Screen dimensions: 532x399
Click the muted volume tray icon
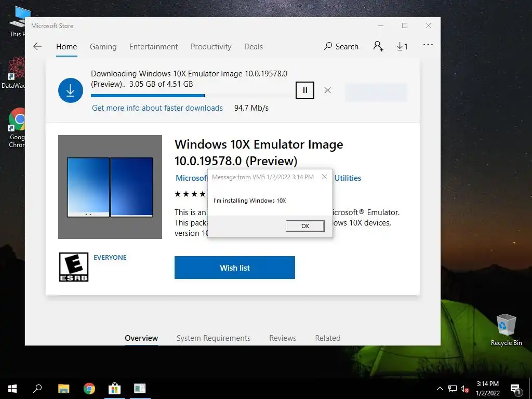pyautogui.click(x=464, y=389)
